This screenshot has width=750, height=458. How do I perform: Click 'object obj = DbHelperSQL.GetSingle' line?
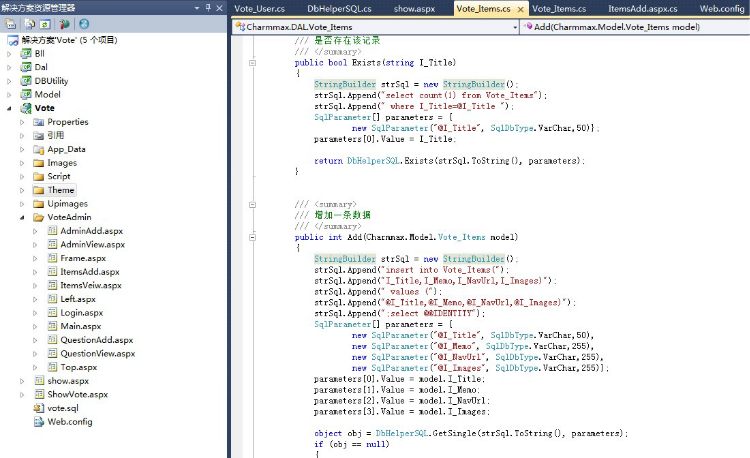pos(471,434)
